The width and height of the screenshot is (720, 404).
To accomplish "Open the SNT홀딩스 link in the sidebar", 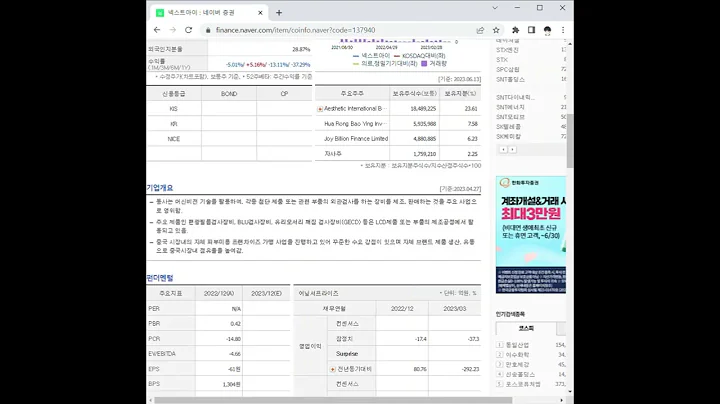I will 510,79.
